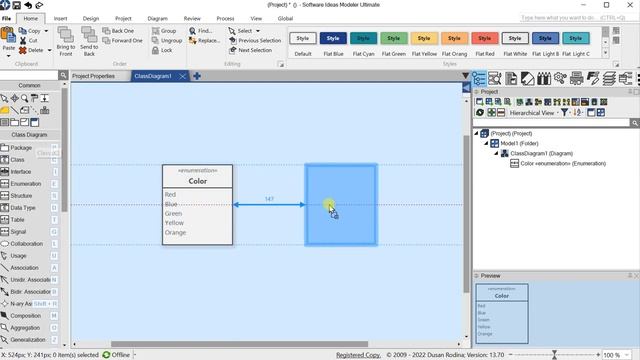Open the tab list dropdown arrow
The height and width of the screenshot is (360, 640).
pyautogui.click(x=465, y=76)
